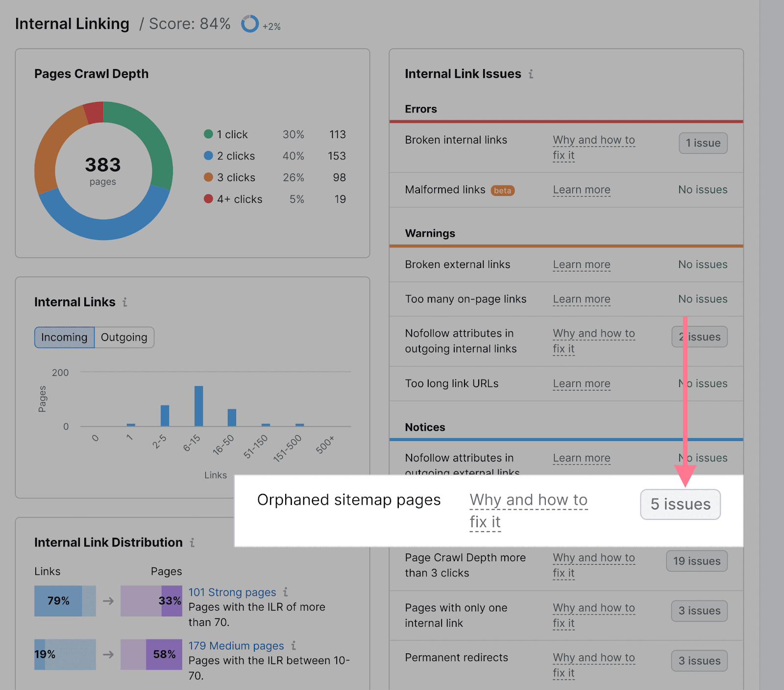Open info tooltip for Internal Link Issues
784x690 pixels.
[x=531, y=74]
